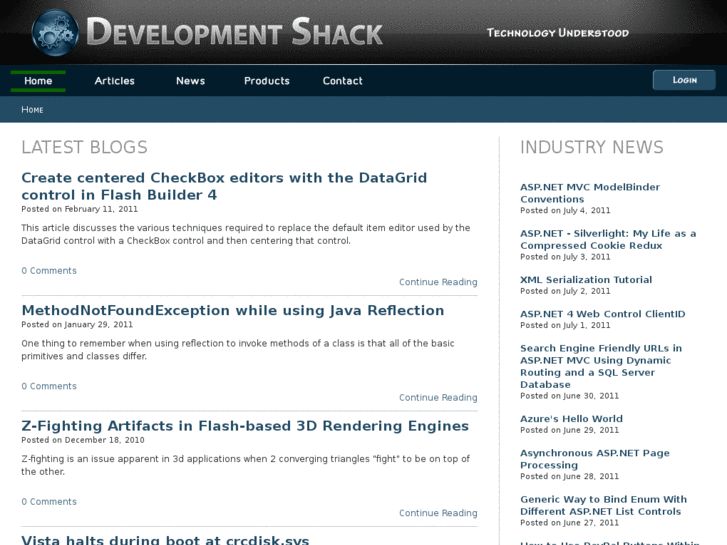Click 'Posted on December 18, 2010' date
The image size is (727, 545).
(83, 440)
